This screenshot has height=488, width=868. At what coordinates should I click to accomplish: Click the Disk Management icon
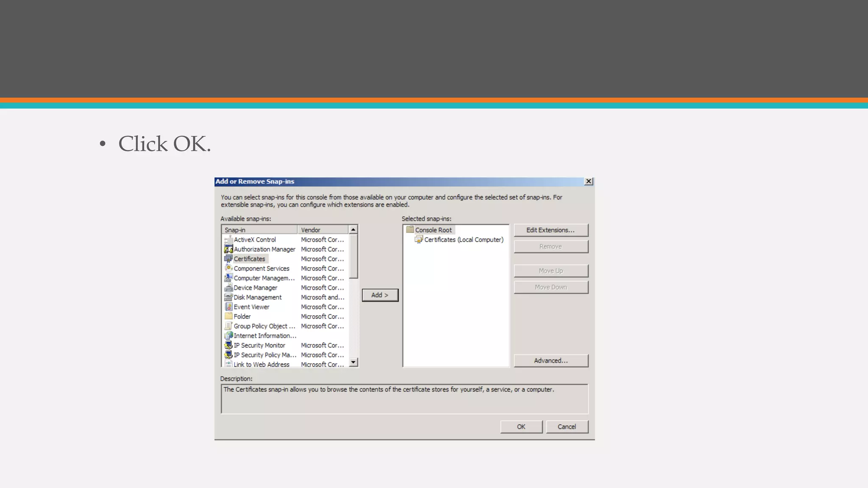pyautogui.click(x=228, y=297)
